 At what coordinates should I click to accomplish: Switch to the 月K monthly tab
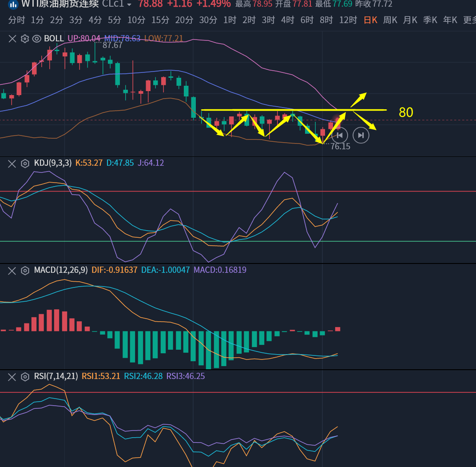pos(410,20)
